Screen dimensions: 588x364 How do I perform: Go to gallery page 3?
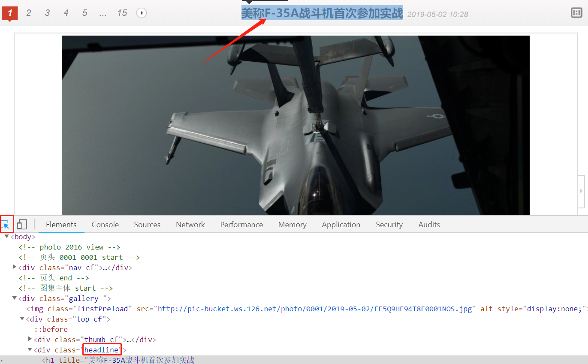click(47, 13)
